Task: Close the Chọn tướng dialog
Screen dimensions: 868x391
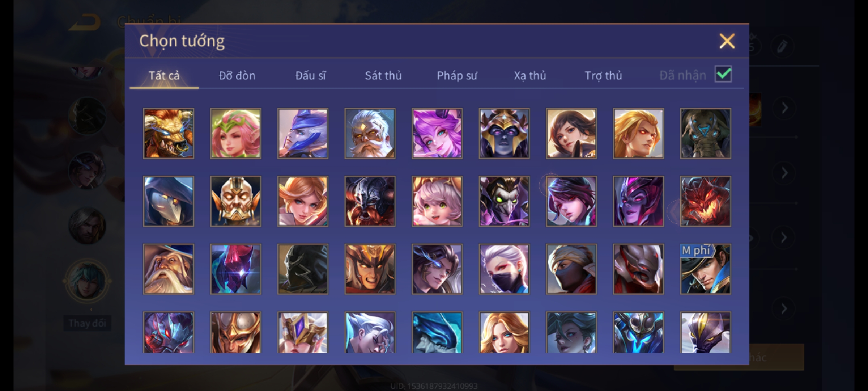Action: (x=727, y=41)
